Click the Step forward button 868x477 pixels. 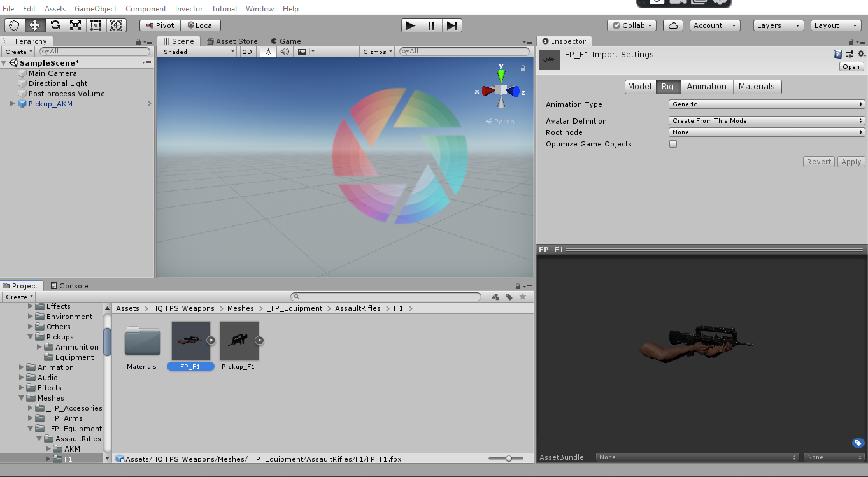click(x=452, y=25)
